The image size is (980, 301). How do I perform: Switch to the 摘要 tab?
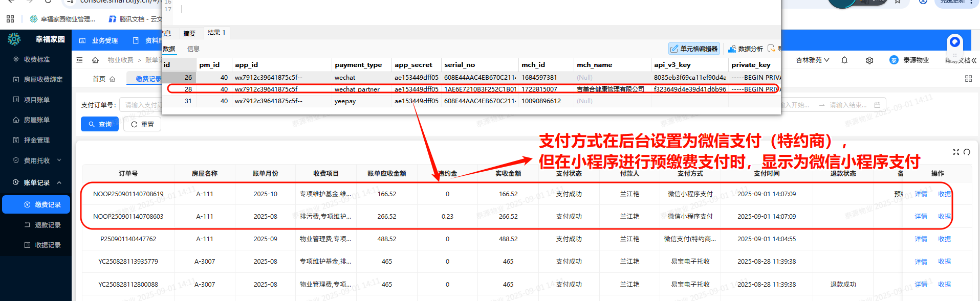pyautogui.click(x=189, y=34)
